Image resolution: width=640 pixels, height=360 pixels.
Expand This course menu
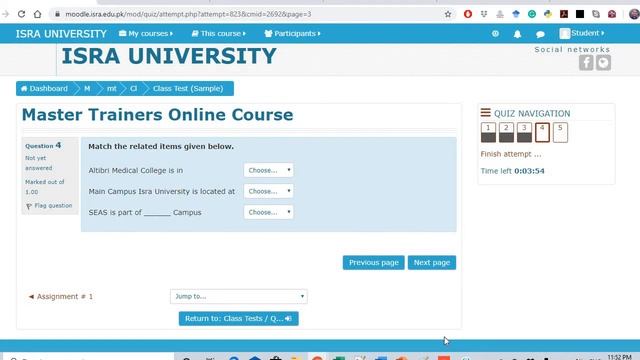[x=219, y=33]
